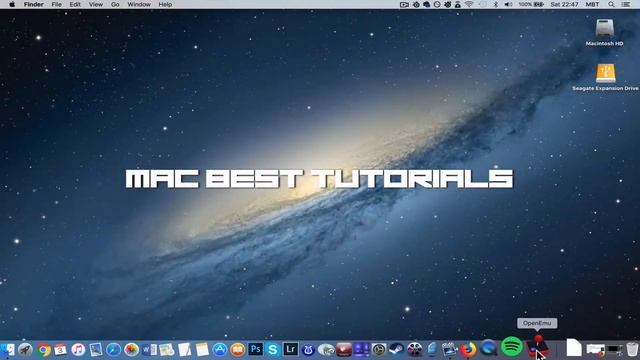Open Spotlight search in menu bar
The image size is (640, 360).
[611, 4]
